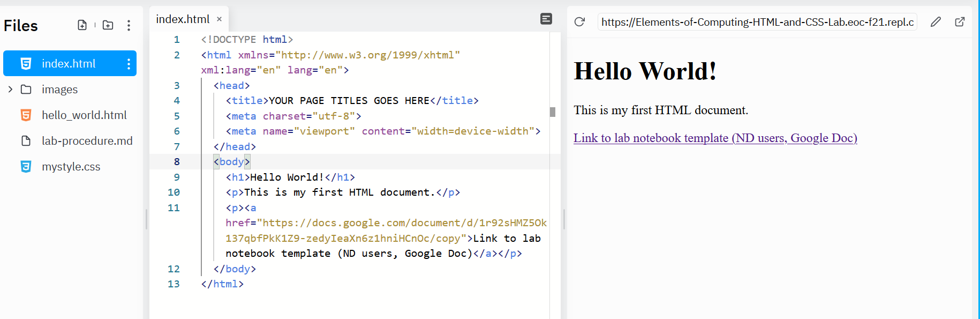Open preview in a new tab
This screenshot has width=980, height=319.
tap(960, 22)
